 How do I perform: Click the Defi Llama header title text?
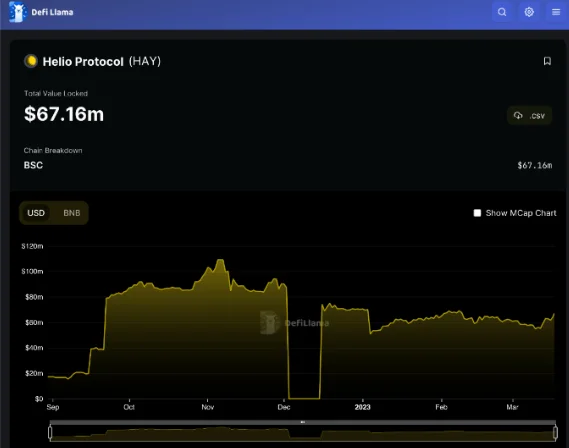tap(52, 12)
